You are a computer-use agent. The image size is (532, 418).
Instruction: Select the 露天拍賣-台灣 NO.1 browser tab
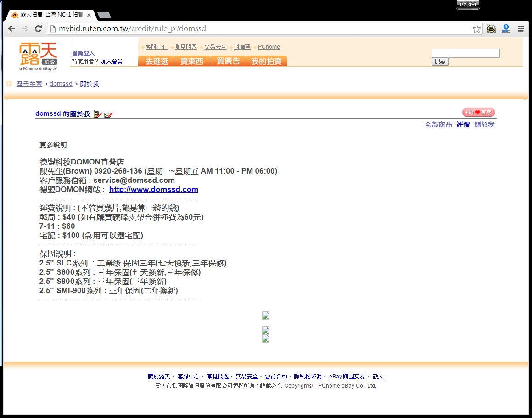[51, 15]
